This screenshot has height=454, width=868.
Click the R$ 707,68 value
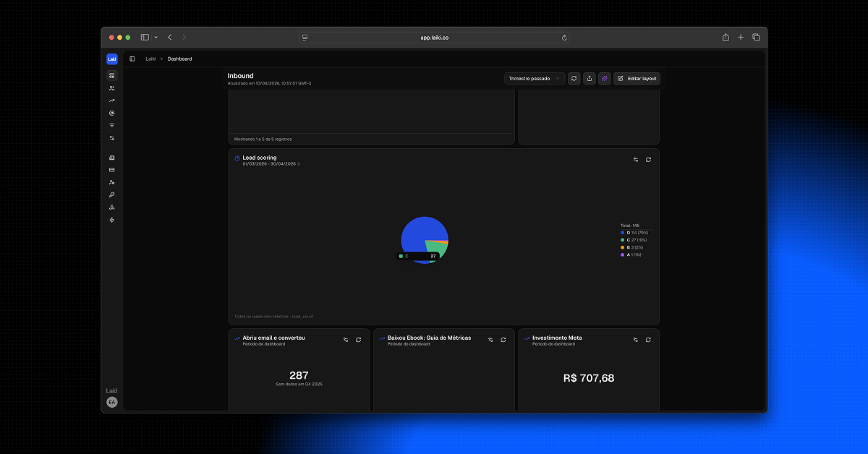coord(589,377)
